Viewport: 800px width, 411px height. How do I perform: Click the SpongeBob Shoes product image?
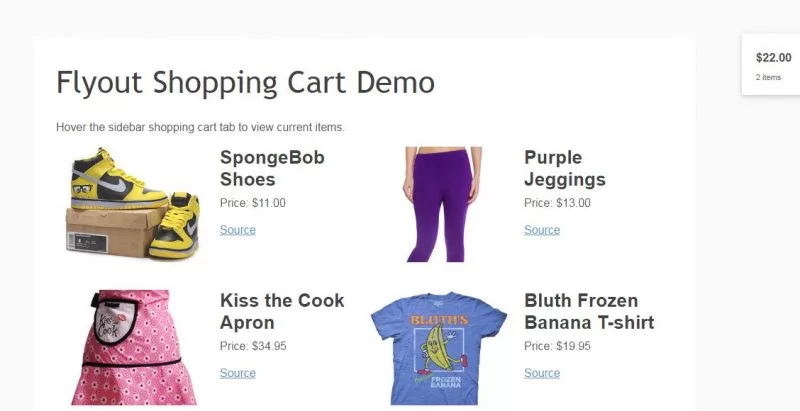click(x=134, y=204)
